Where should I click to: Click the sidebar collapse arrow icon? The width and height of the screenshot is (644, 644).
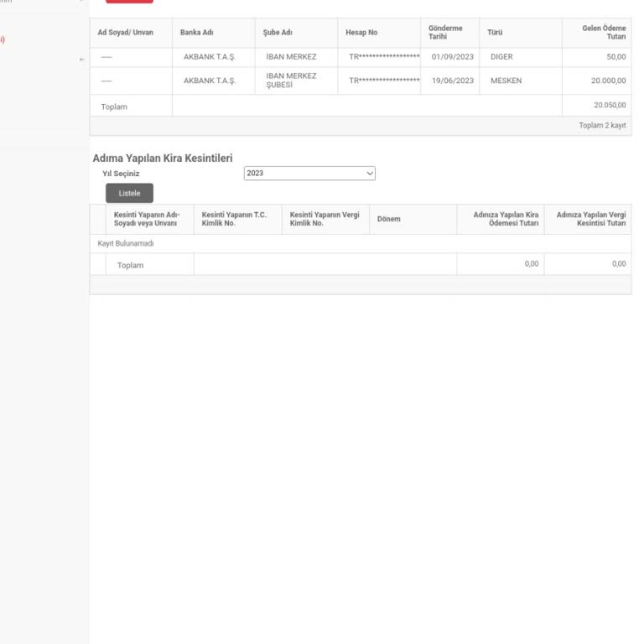coord(81,60)
